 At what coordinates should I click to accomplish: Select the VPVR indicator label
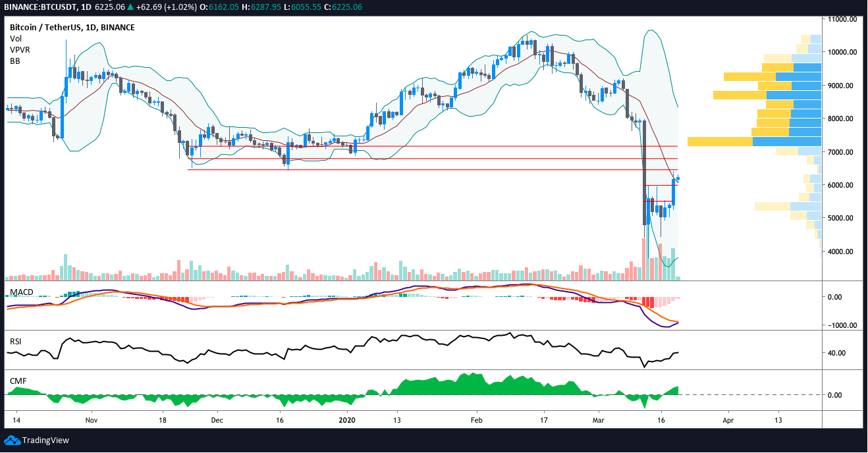(x=20, y=50)
